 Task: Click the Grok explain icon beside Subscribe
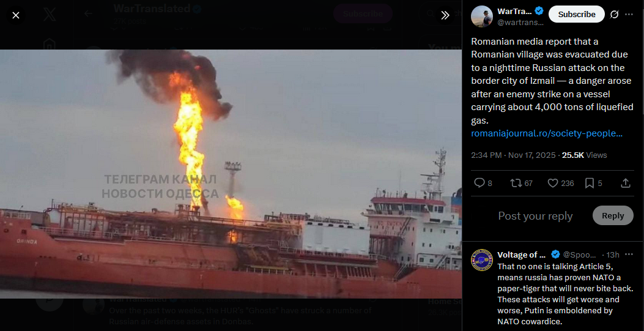tap(614, 14)
